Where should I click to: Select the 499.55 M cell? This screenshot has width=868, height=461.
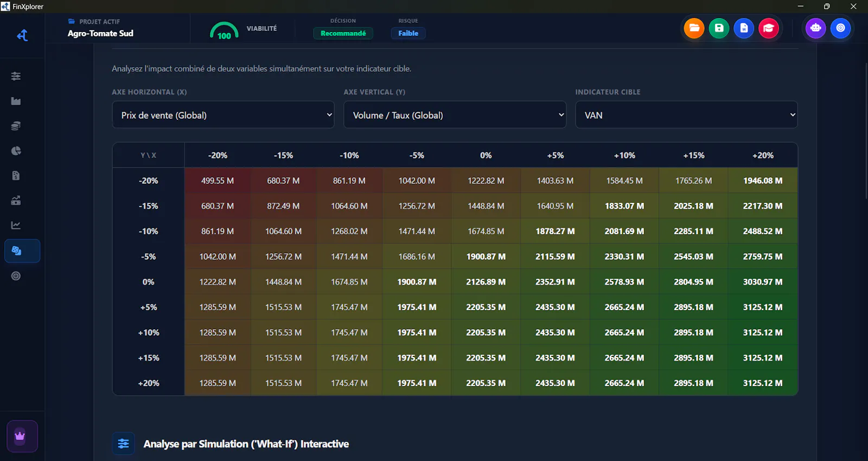coord(218,181)
